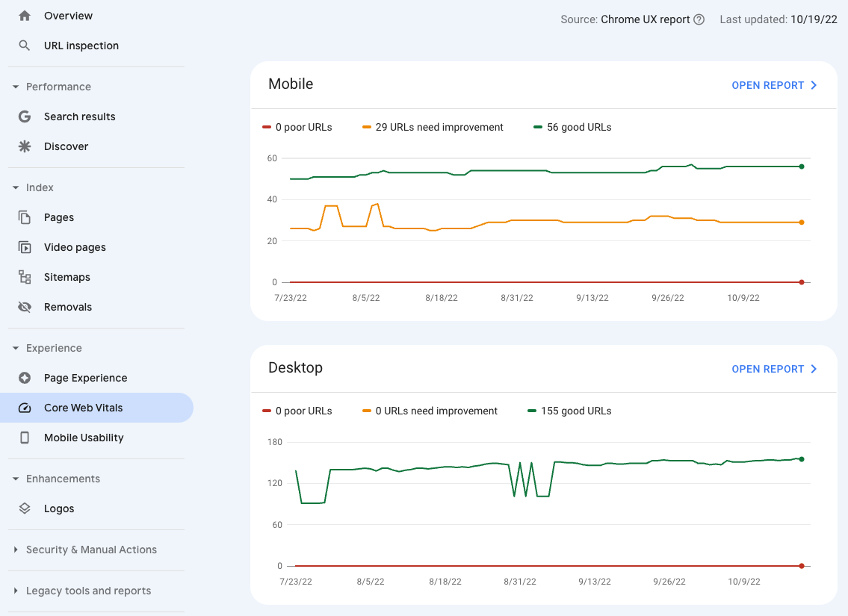Click the Sitemaps icon in sidebar
Screen dimensions: 848x616
tap(25, 277)
